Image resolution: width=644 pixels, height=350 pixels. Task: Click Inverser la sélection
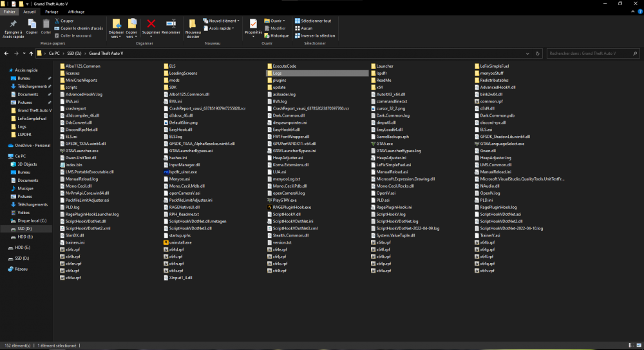315,36
